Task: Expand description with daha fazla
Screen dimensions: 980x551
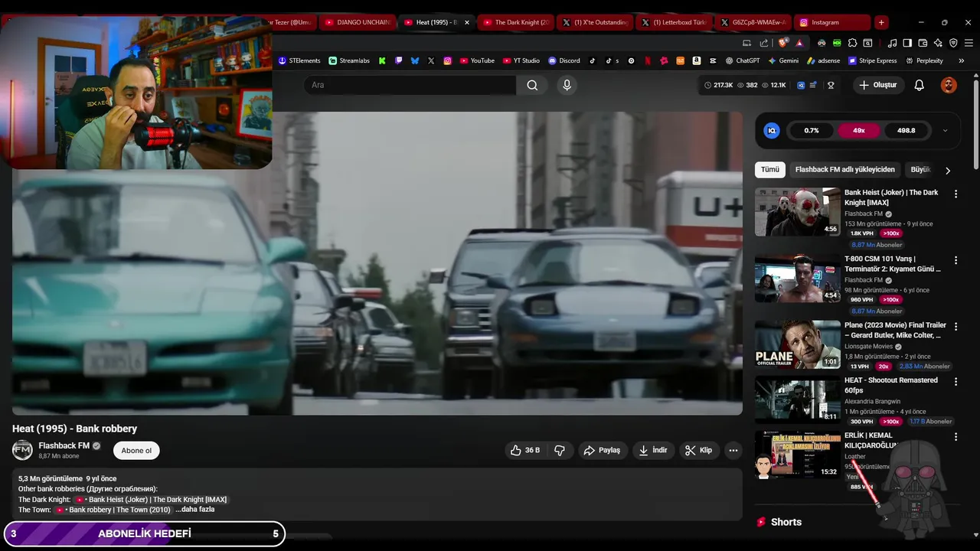Action: click(195, 510)
